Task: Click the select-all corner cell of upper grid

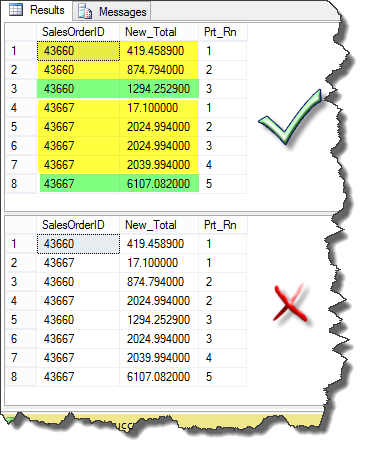Action: 21,32
